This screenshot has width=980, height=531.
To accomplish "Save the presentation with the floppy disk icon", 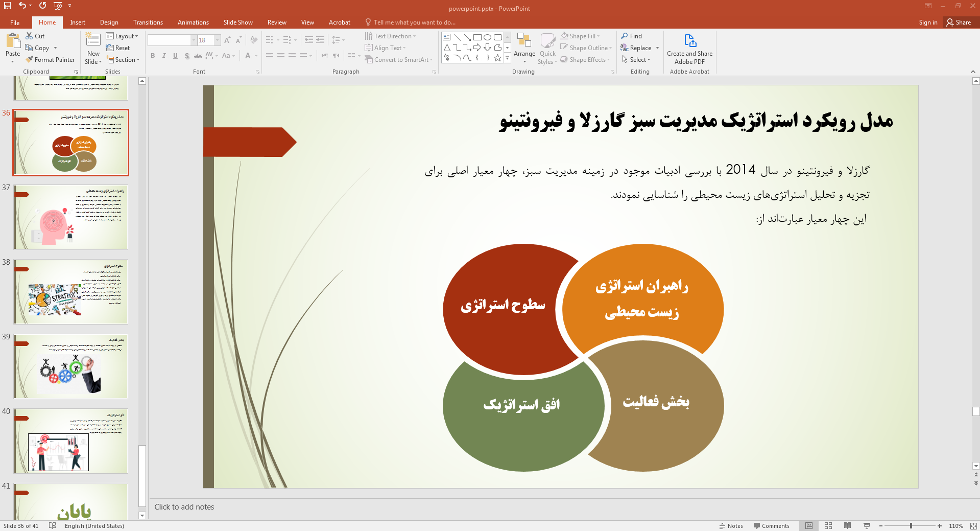I will (8, 6).
